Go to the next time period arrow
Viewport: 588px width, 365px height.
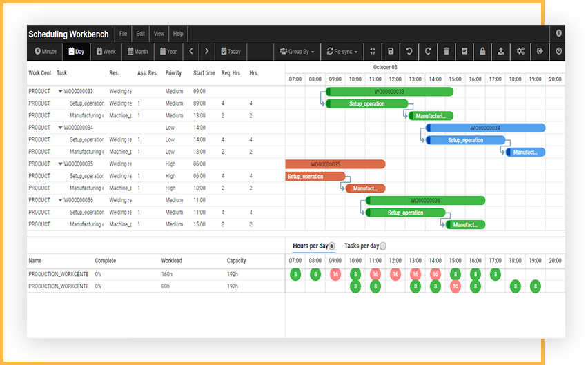(x=206, y=52)
